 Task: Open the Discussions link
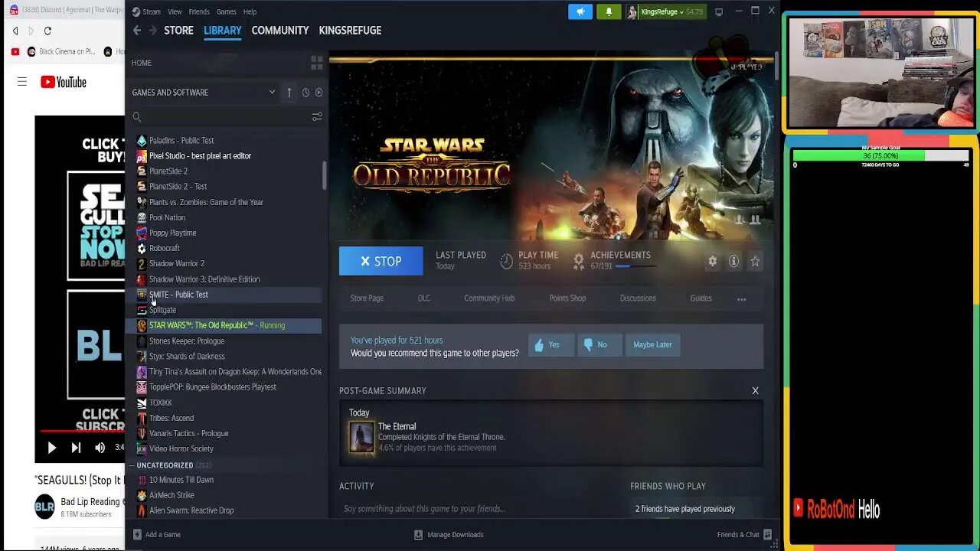click(638, 298)
